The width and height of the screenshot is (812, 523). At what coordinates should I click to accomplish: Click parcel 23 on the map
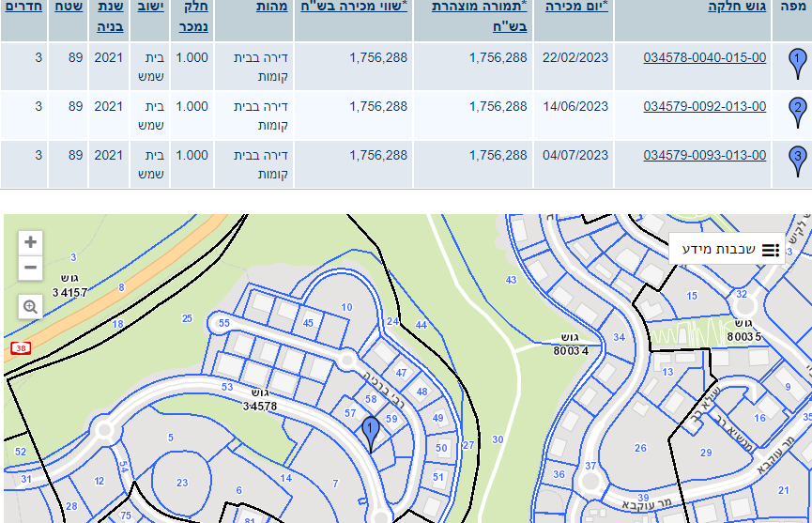[182, 483]
